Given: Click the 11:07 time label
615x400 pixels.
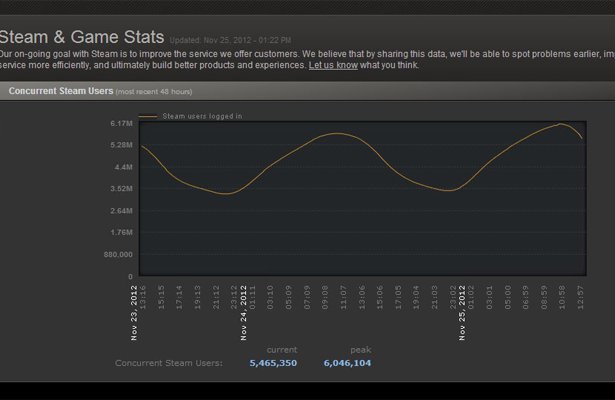Looking at the screenshot, I should point(344,297).
